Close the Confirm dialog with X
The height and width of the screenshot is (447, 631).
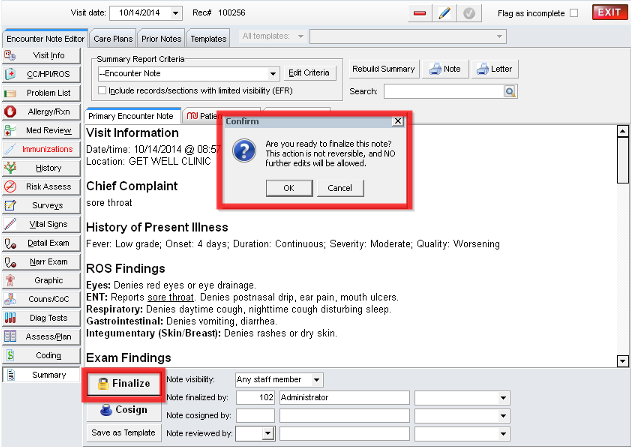pyautogui.click(x=398, y=121)
